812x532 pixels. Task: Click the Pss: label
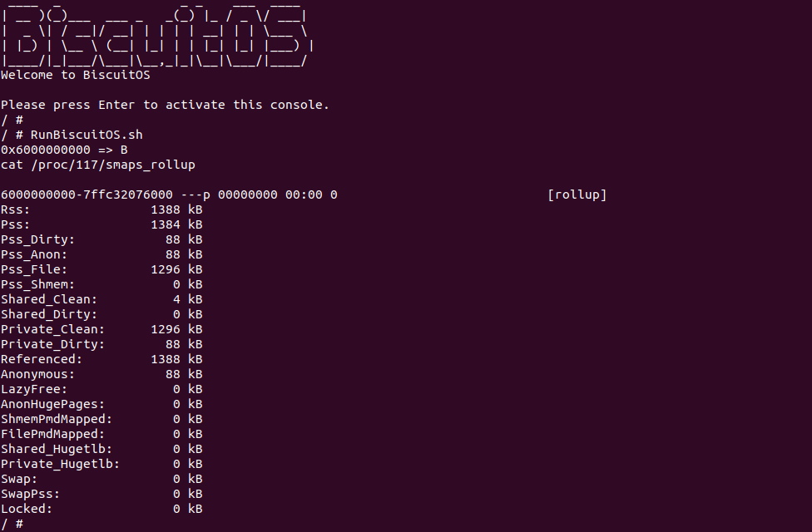(16, 224)
